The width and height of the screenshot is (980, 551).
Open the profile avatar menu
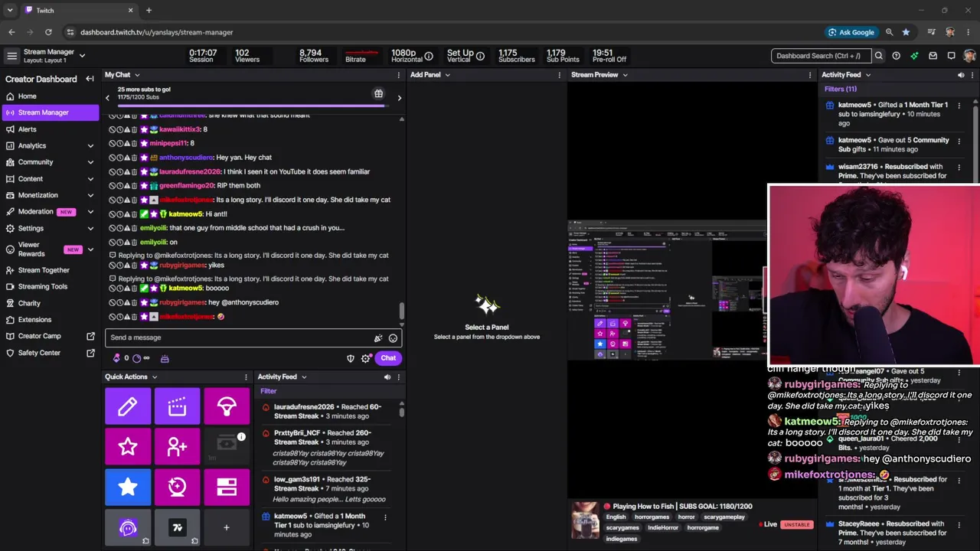click(x=969, y=55)
